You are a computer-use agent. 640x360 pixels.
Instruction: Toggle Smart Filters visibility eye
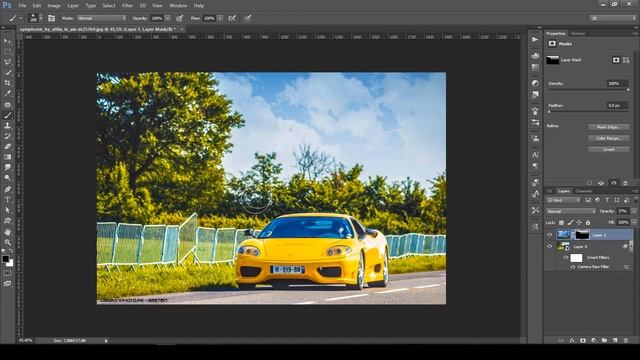(566, 258)
